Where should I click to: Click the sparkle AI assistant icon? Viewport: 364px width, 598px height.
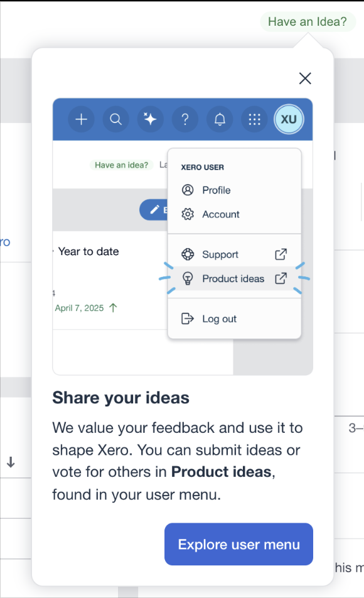point(150,119)
